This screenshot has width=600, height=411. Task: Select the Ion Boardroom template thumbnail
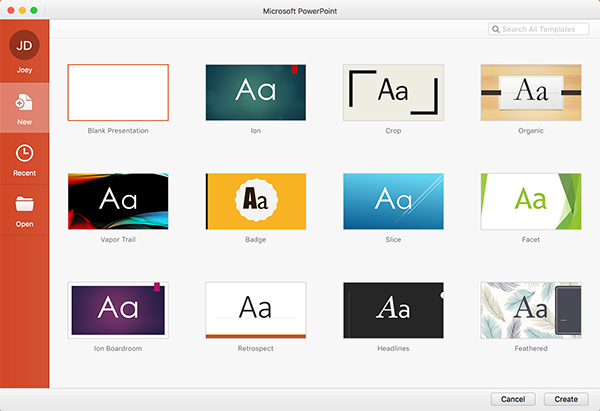pyautogui.click(x=118, y=310)
